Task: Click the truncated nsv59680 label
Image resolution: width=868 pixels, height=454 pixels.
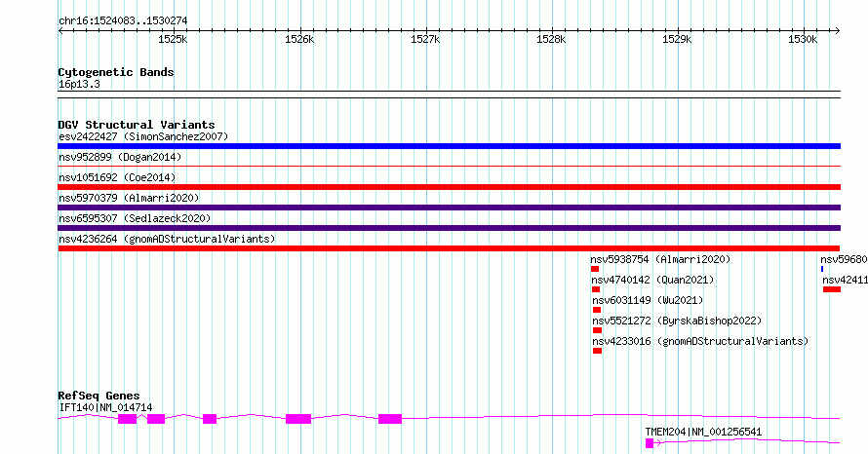Action: pos(844,259)
